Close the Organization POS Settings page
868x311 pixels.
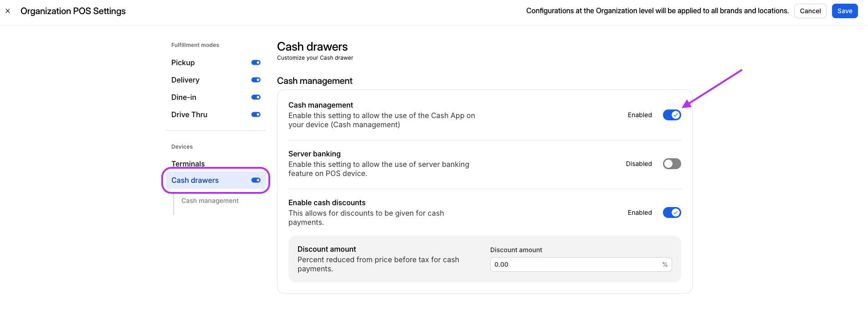(8, 11)
